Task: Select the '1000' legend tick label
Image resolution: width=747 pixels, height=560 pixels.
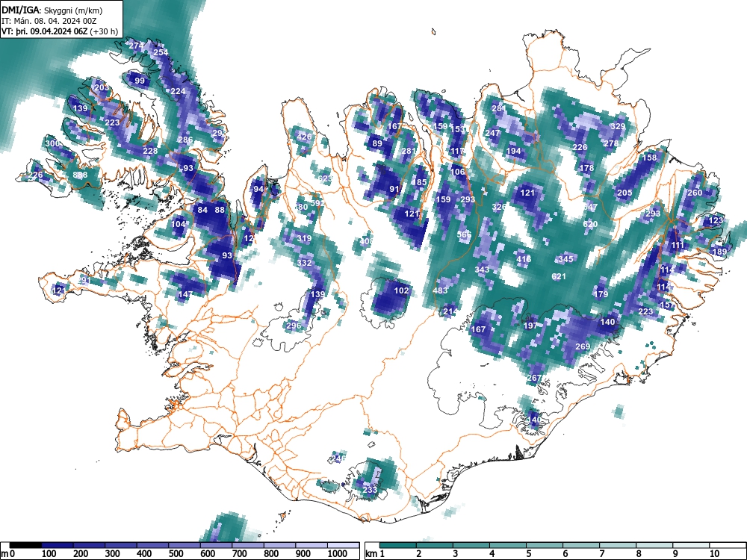Action: 338,554
